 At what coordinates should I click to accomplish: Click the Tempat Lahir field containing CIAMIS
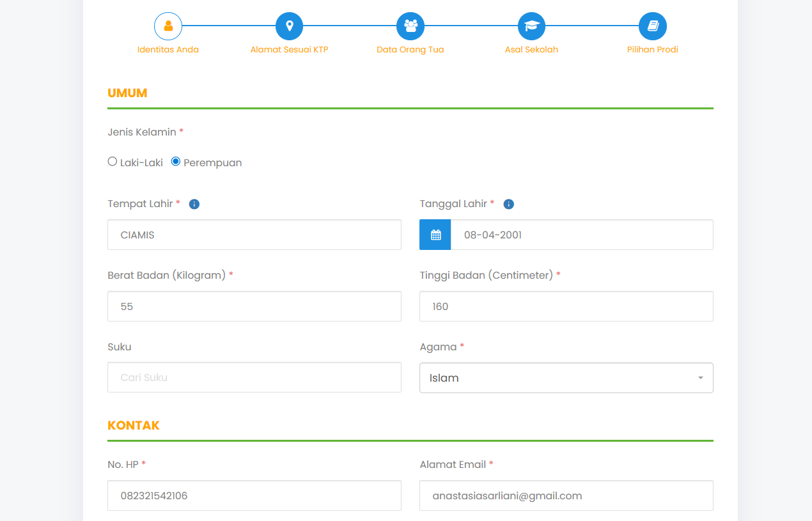coord(254,235)
